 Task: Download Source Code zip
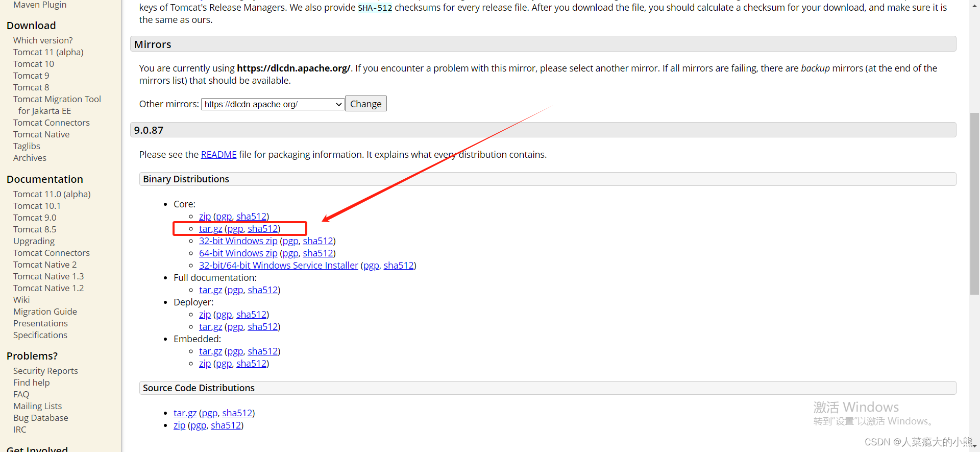tap(179, 425)
